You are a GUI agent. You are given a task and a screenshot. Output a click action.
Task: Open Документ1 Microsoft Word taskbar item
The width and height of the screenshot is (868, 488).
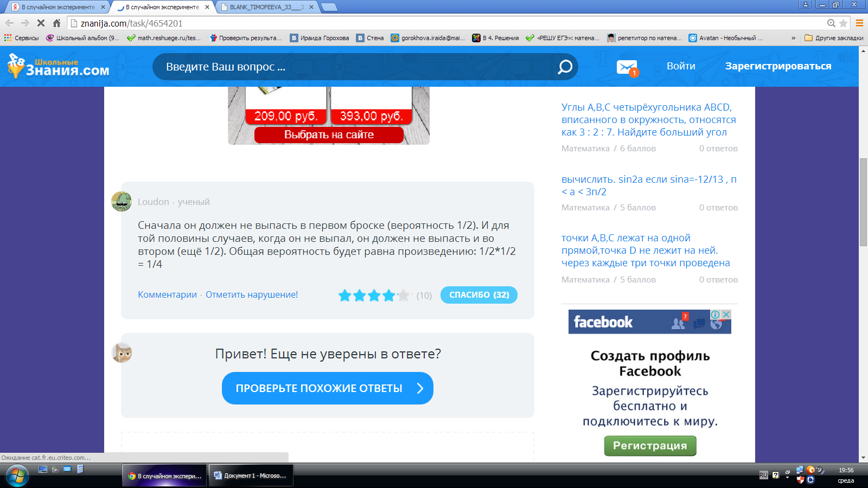pyautogui.click(x=251, y=476)
